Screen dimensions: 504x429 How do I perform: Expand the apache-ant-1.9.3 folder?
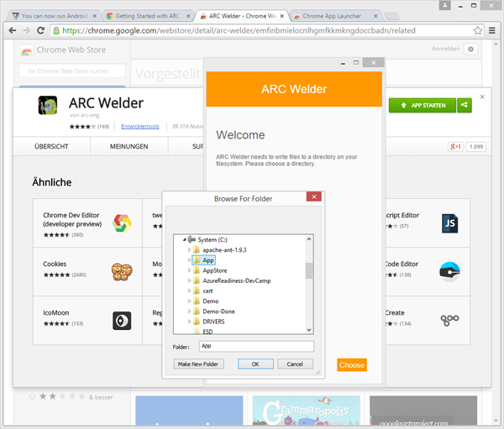click(189, 249)
